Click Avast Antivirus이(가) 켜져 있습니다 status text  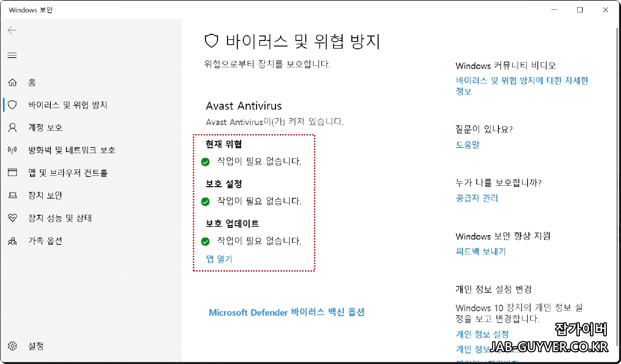[x=275, y=122]
